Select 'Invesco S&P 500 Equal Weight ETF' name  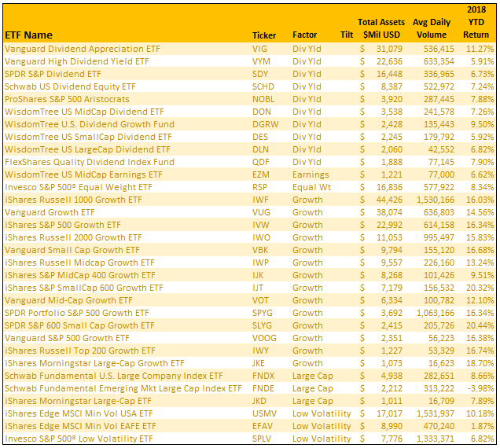coord(78,187)
